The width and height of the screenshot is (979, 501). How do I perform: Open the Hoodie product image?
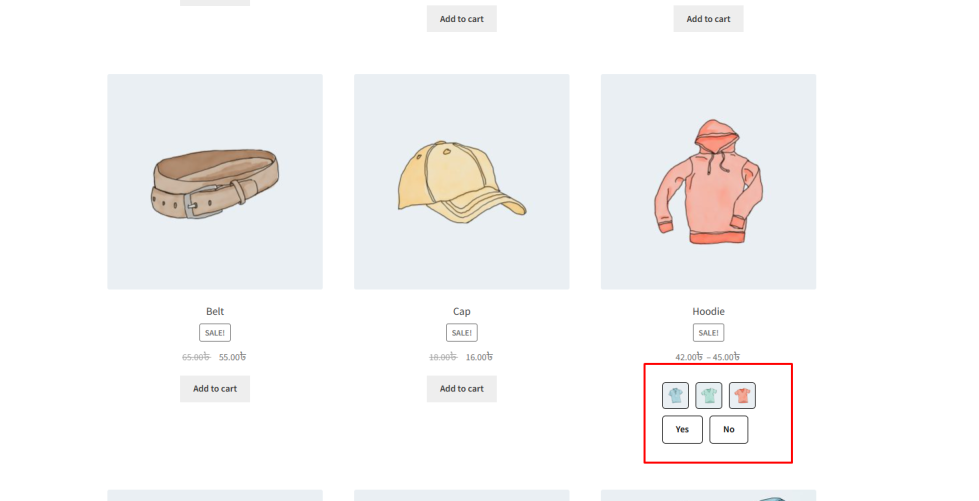coord(708,182)
